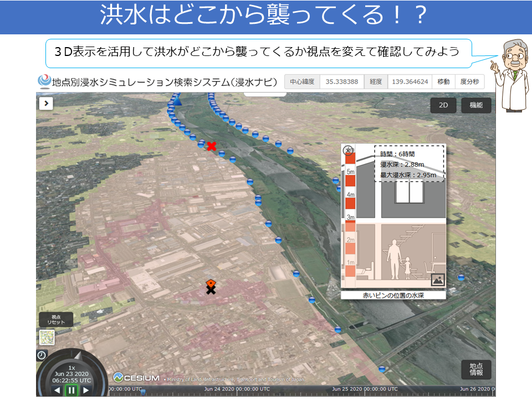Click the Jun 24 2020 timeline label
The width and height of the screenshot is (532, 399).
coord(237,389)
